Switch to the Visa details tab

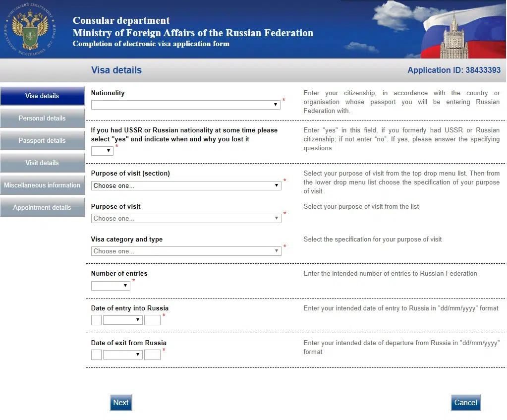42,96
